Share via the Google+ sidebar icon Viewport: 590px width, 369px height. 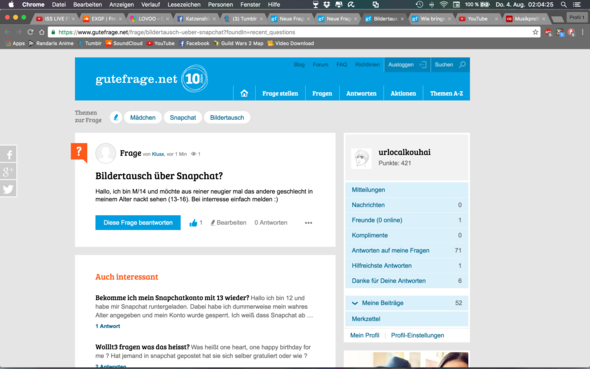[x=8, y=172]
